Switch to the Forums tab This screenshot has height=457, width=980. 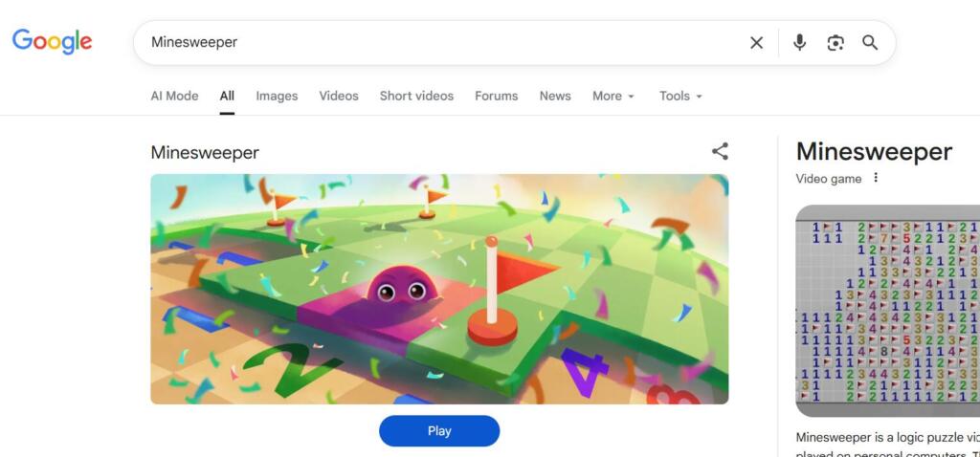[x=496, y=96]
